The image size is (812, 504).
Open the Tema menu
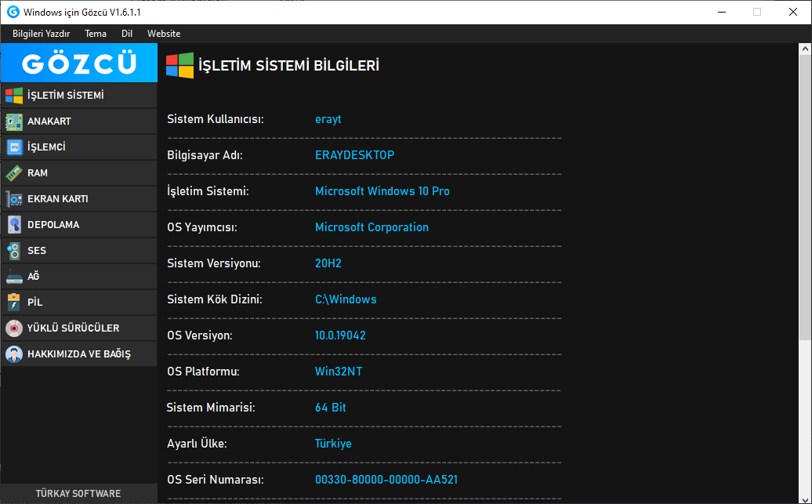point(96,34)
